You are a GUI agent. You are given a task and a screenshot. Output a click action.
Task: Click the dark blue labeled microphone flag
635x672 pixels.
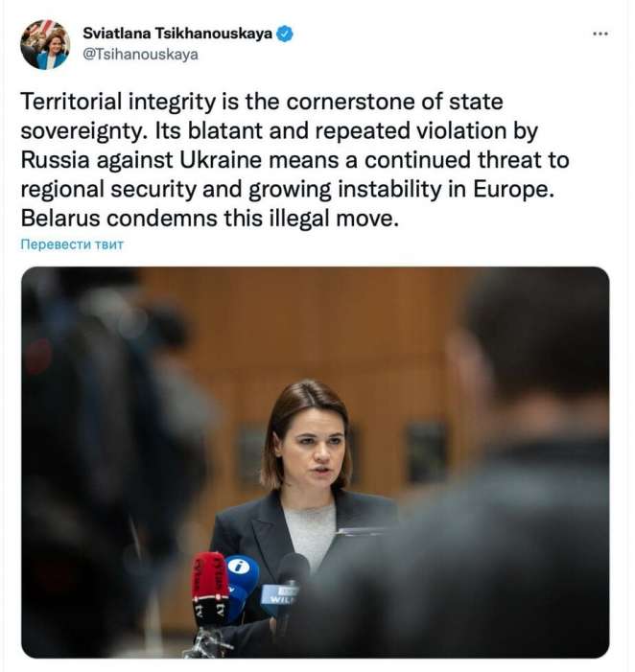[x=280, y=598]
